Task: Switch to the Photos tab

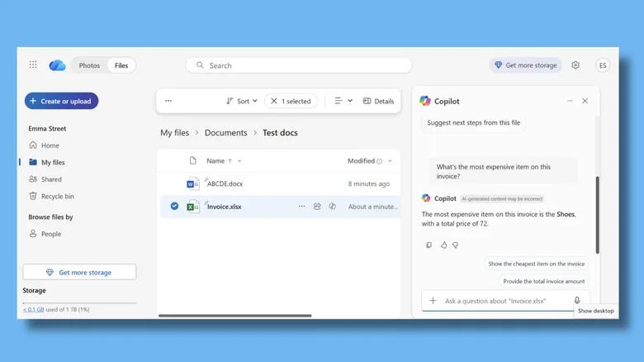Action: coord(89,65)
